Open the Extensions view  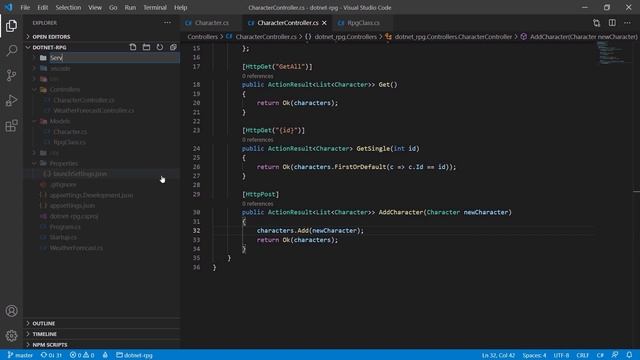[x=11, y=126]
